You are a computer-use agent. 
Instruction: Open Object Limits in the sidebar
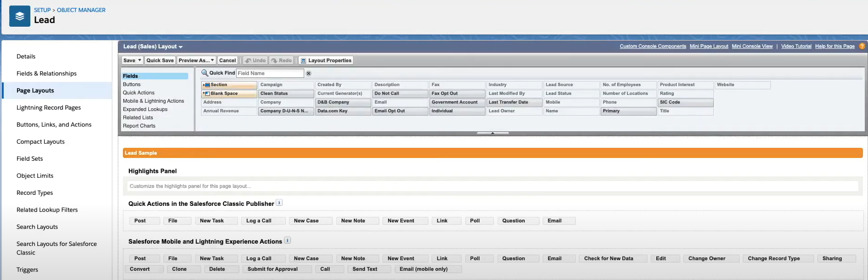point(35,175)
